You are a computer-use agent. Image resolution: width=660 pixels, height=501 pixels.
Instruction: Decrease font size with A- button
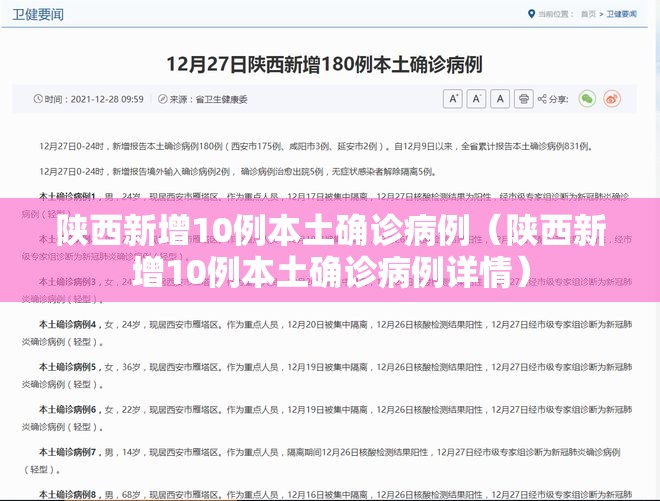click(x=476, y=99)
